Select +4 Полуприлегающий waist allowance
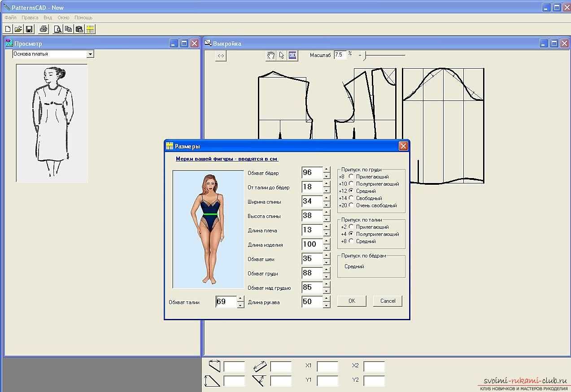The image size is (571, 392). point(351,234)
